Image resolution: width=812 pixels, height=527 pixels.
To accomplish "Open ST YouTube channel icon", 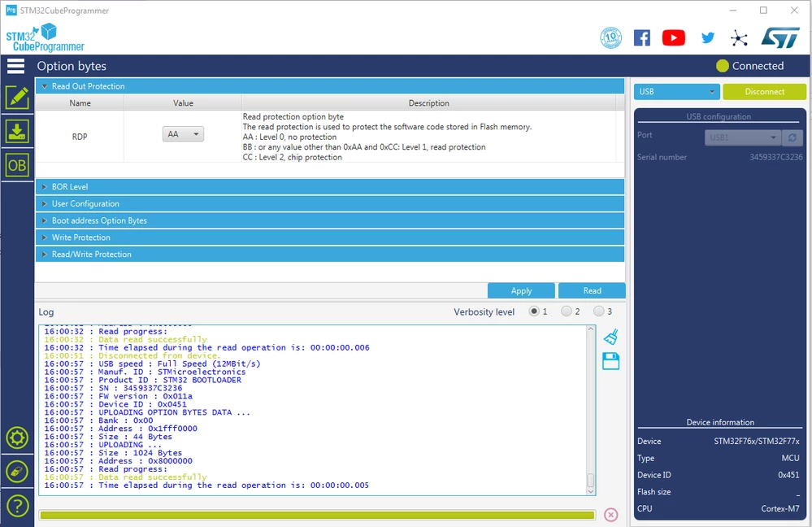I will (x=673, y=38).
